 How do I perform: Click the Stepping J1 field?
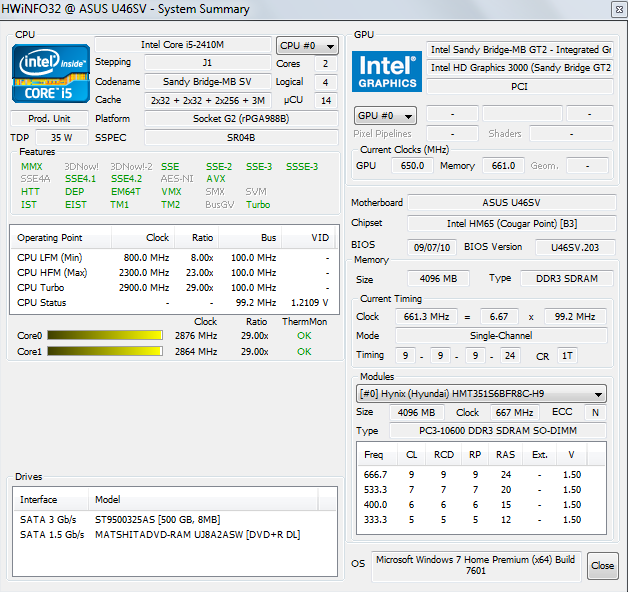[207, 63]
